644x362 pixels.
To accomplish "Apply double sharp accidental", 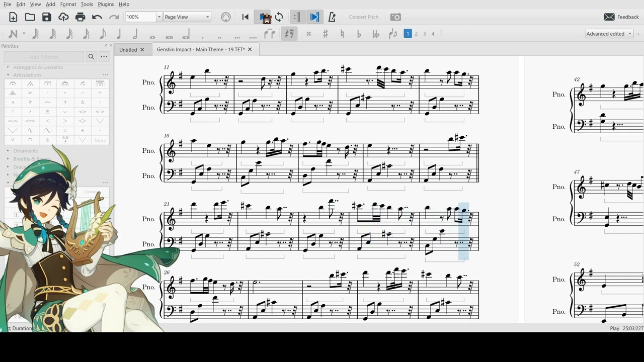I will (x=308, y=34).
